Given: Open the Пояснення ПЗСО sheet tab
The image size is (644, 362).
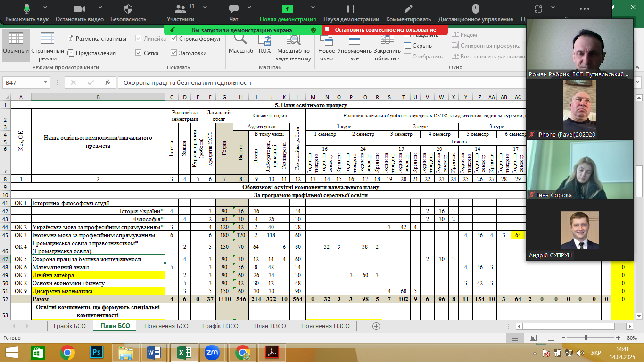Looking at the screenshot, I should [325, 326].
